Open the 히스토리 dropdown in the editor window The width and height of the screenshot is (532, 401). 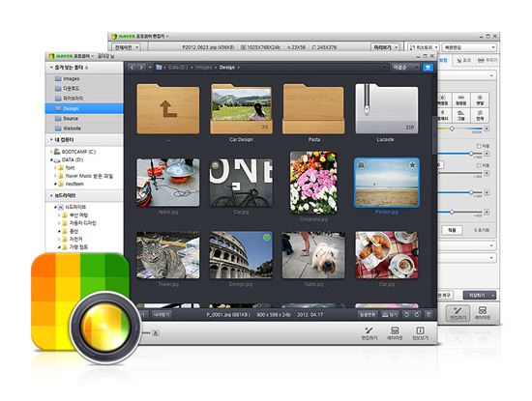tap(423, 47)
